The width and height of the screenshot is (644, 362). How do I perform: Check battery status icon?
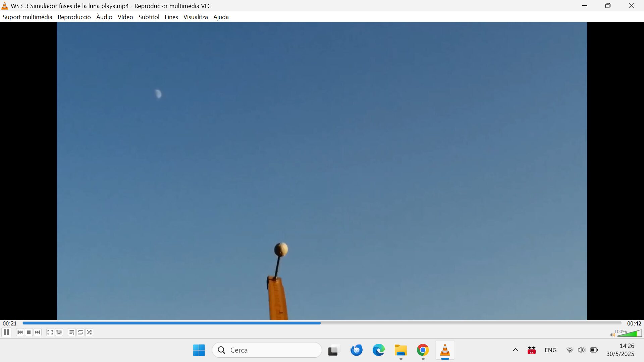pyautogui.click(x=594, y=350)
